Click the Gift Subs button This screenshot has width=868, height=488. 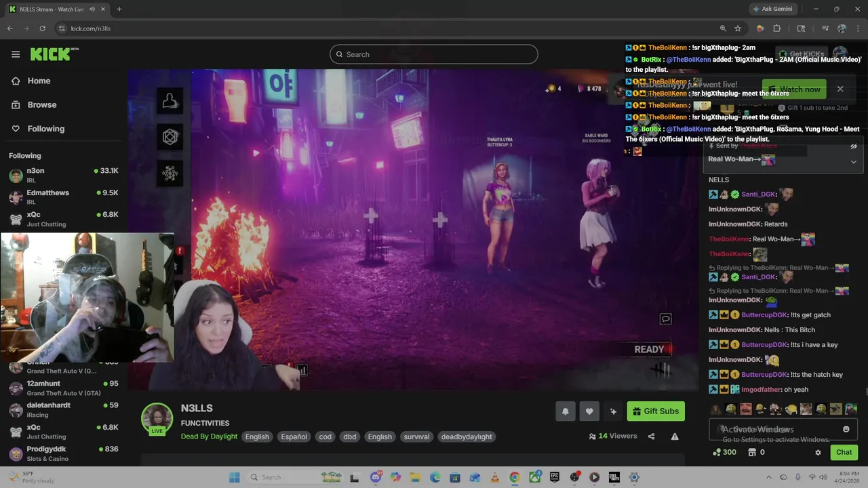656,411
